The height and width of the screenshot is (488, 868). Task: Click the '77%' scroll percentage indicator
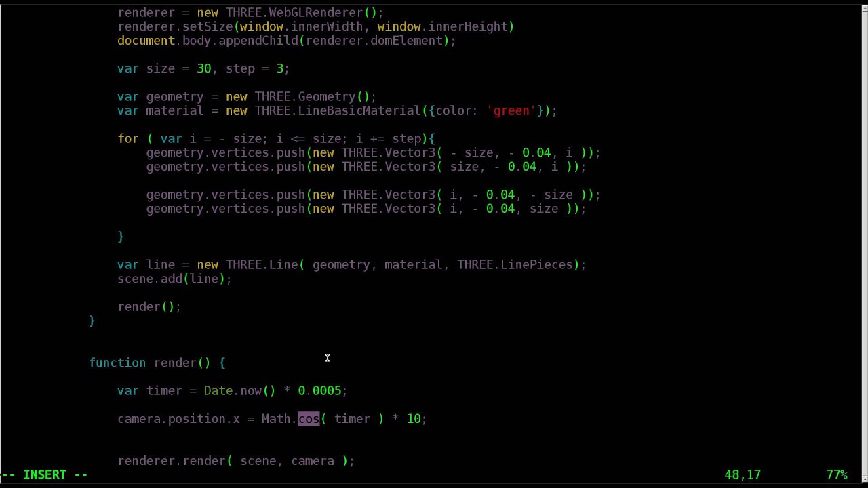pyautogui.click(x=837, y=475)
